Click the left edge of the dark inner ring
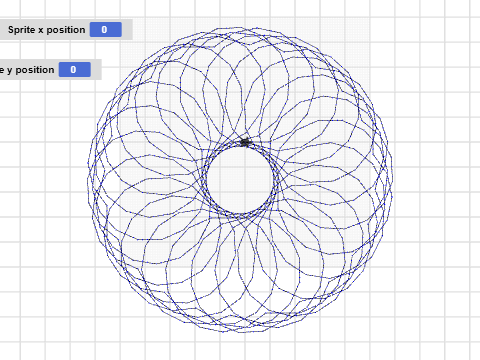Image resolution: width=480 pixels, height=360 pixels. tap(204, 180)
